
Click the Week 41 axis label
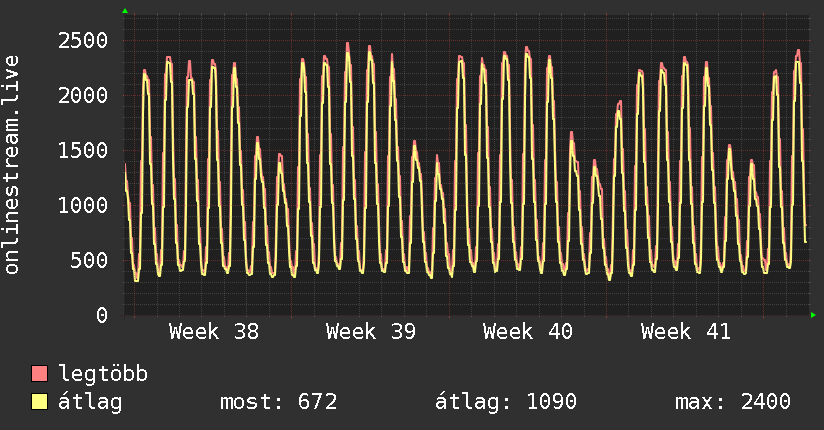(686, 332)
